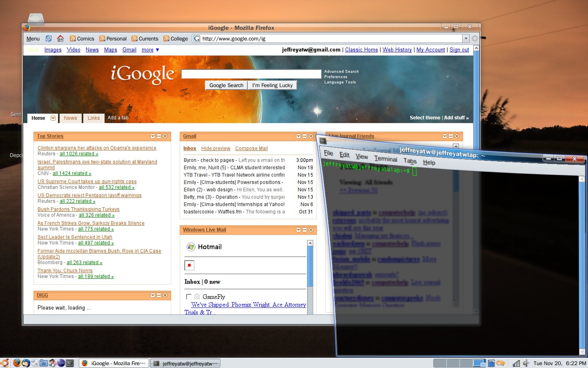Remove the Gmail gadget
This screenshot has height=368, width=588.
pos(311,136)
